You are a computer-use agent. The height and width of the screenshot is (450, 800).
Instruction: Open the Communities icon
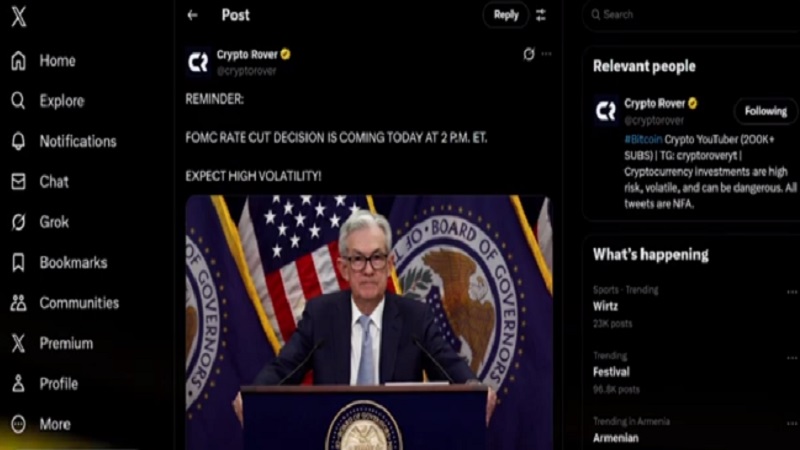pos(18,303)
